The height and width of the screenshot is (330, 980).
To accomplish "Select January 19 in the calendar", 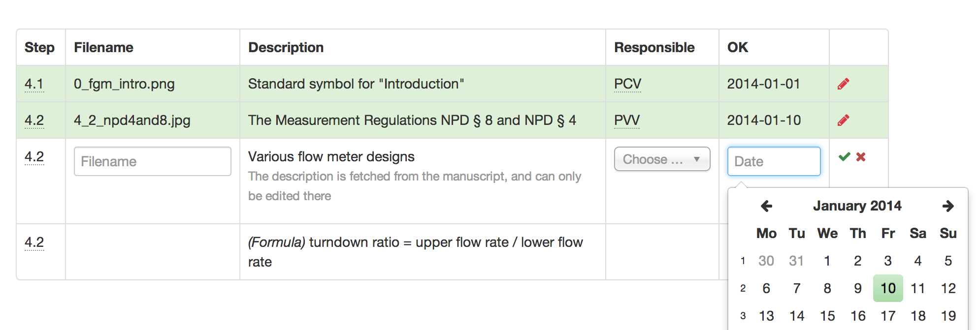I will point(948,316).
